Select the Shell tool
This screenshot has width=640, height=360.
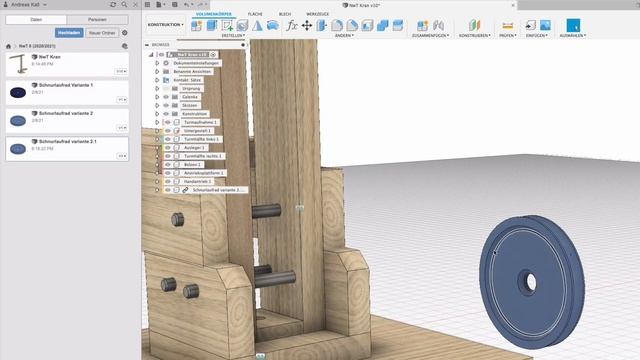[x=367, y=25]
